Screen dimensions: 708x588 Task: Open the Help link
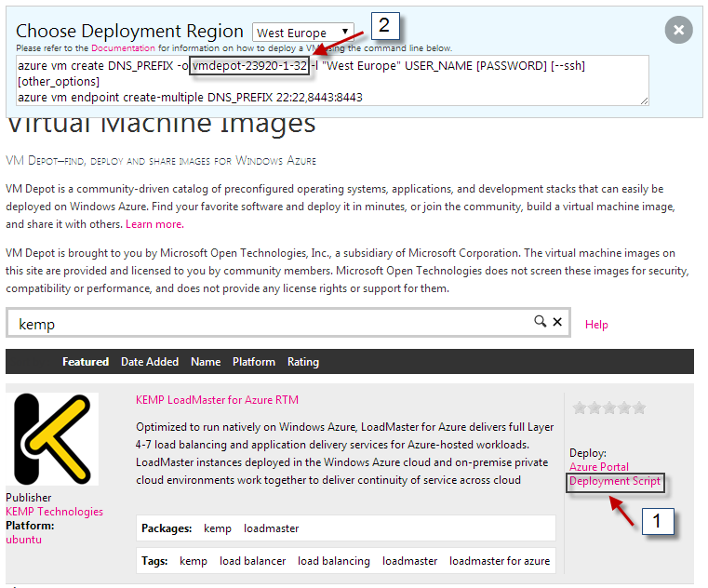click(596, 325)
